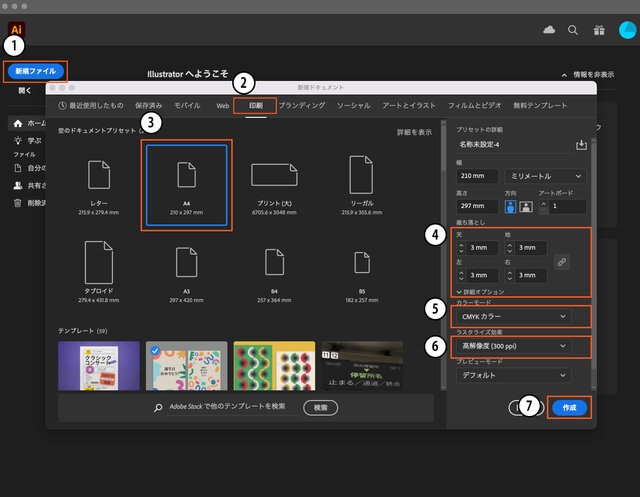Image resolution: width=640 pixels, height=497 pixels.
Task: Click the 新規ファイル button
Action: pyautogui.click(x=36, y=71)
